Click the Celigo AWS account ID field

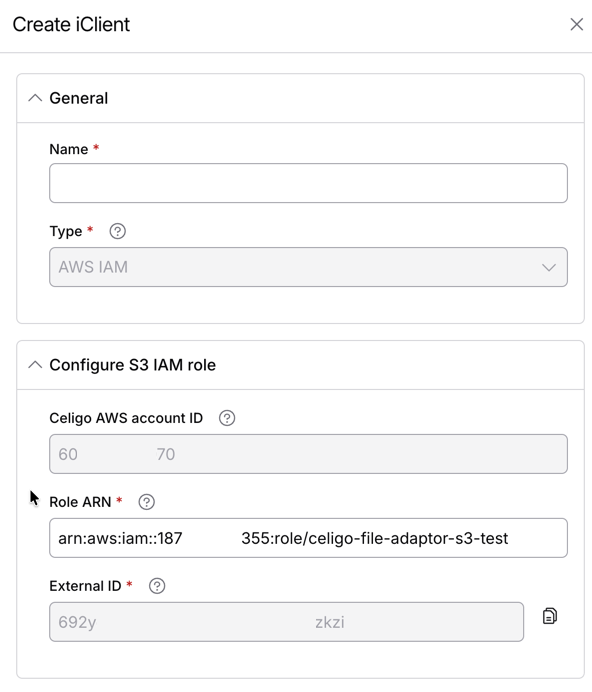(308, 454)
